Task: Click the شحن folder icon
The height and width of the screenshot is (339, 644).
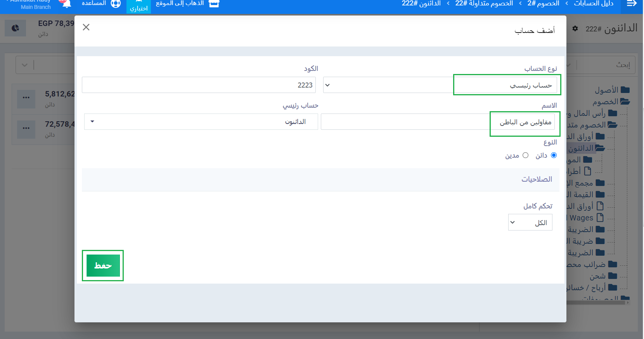Action: click(x=613, y=276)
